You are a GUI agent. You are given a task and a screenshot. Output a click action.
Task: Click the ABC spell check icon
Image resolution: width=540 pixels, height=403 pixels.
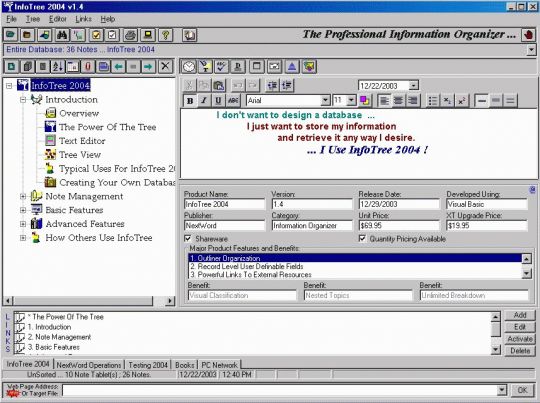pyautogui.click(x=221, y=66)
